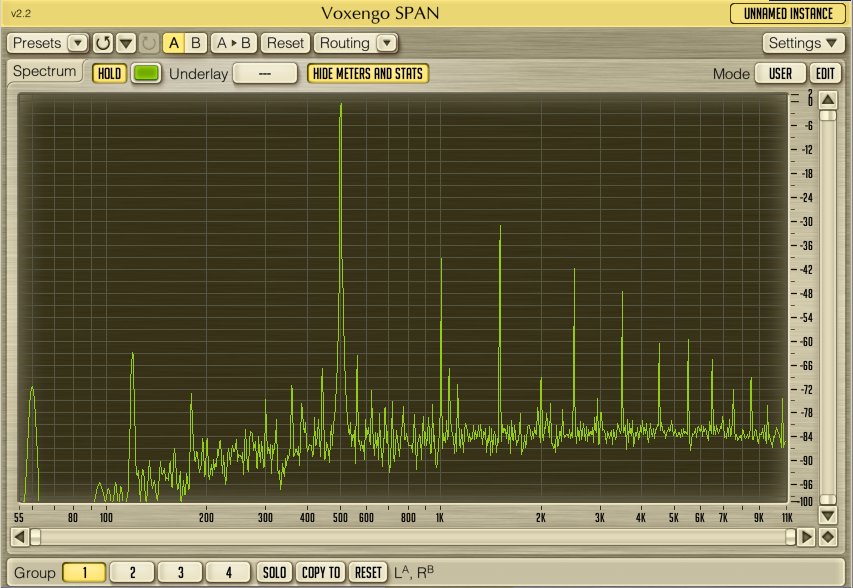The image size is (853, 588).
Task: Click the diamond zoom reset icon
Action: (x=827, y=537)
